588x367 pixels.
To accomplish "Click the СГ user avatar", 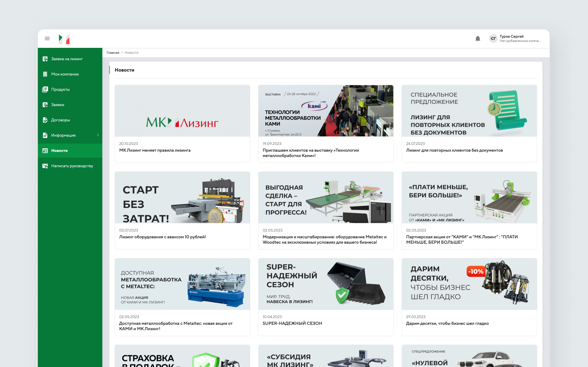I will point(493,39).
